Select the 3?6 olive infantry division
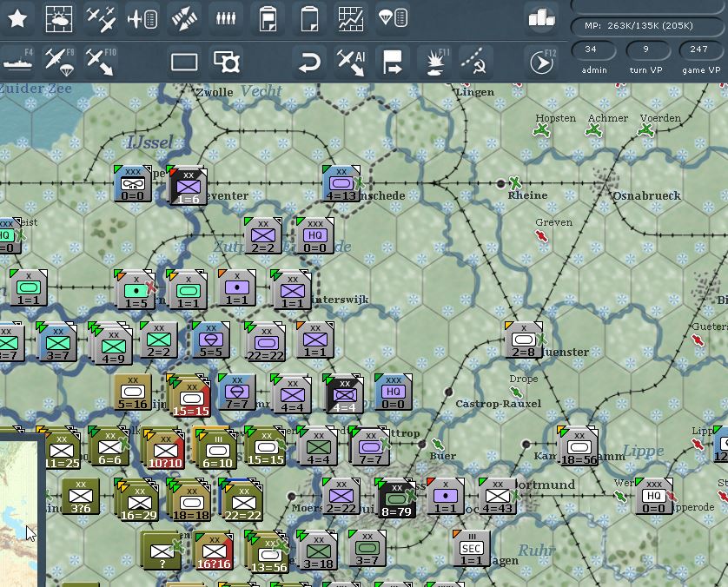The image size is (728, 587). click(x=81, y=496)
